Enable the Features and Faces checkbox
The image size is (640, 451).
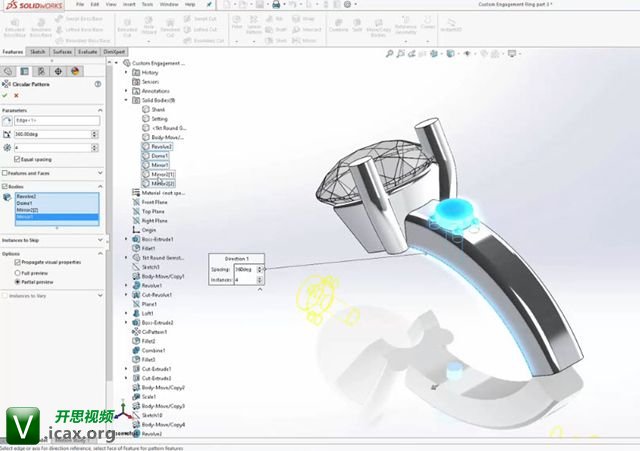point(4,173)
